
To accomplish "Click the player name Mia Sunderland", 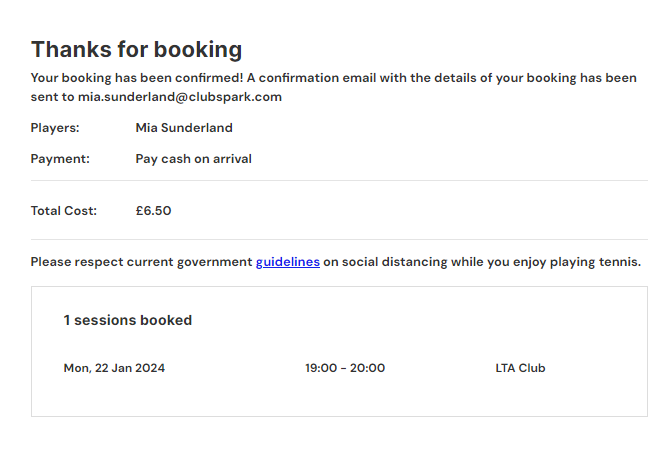I will click(184, 128).
